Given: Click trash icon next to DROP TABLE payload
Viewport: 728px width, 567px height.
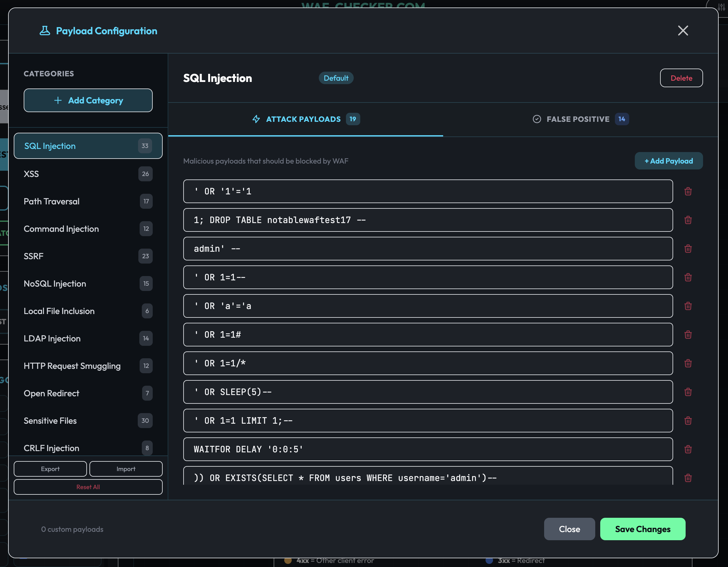Looking at the screenshot, I should tap(688, 220).
